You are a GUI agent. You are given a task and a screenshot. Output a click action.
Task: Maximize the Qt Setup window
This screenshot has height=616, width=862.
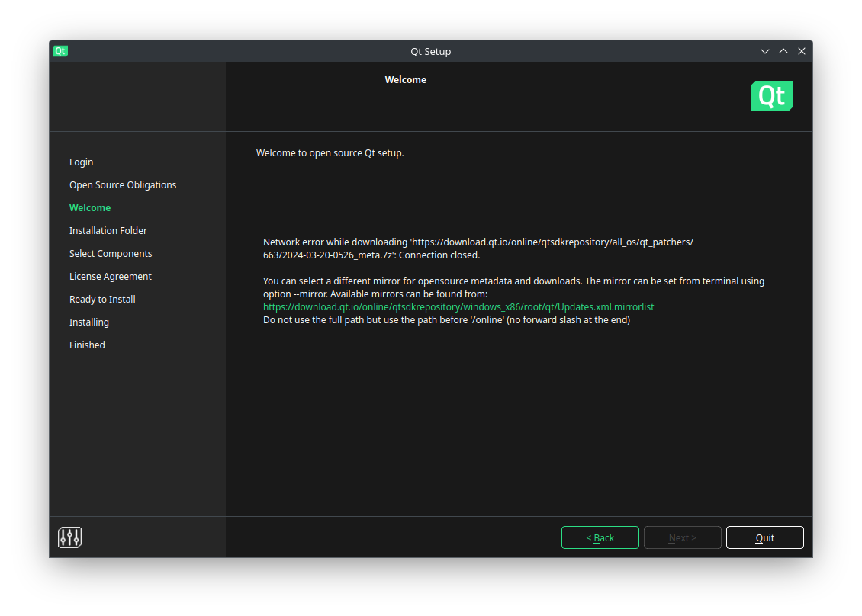pyautogui.click(x=783, y=51)
